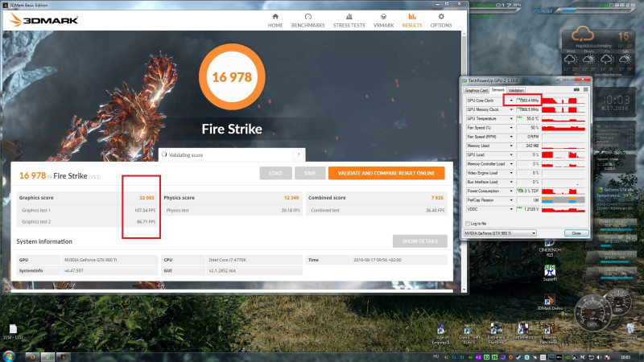Click Close button in GPU-Z window
Viewport: 644px width, 362px height.
pyautogui.click(x=576, y=233)
